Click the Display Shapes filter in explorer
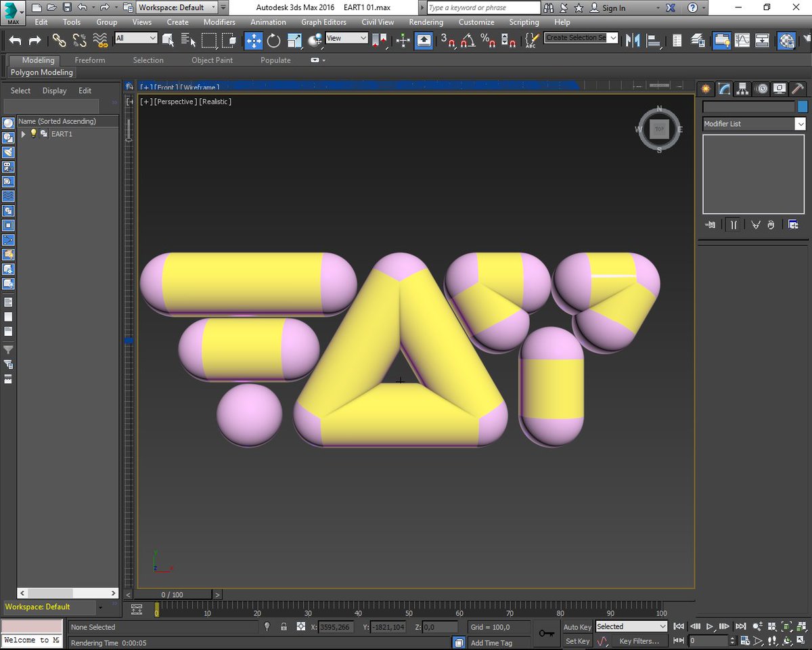 tap(8, 137)
